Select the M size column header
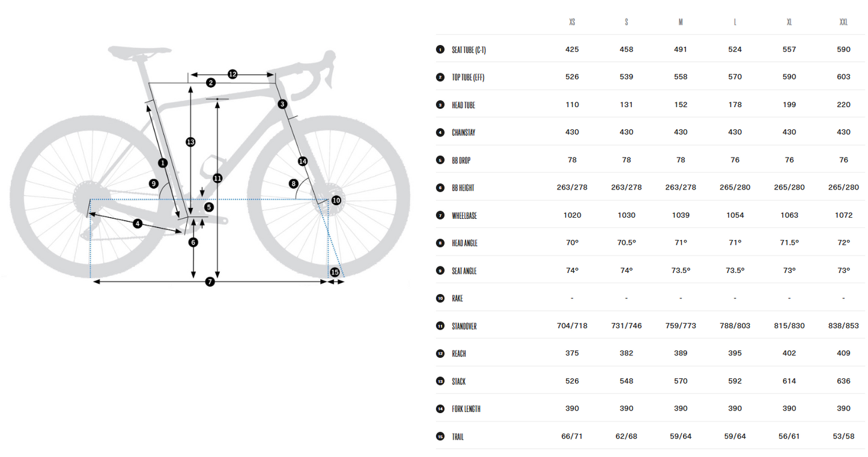 tap(681, 22)
